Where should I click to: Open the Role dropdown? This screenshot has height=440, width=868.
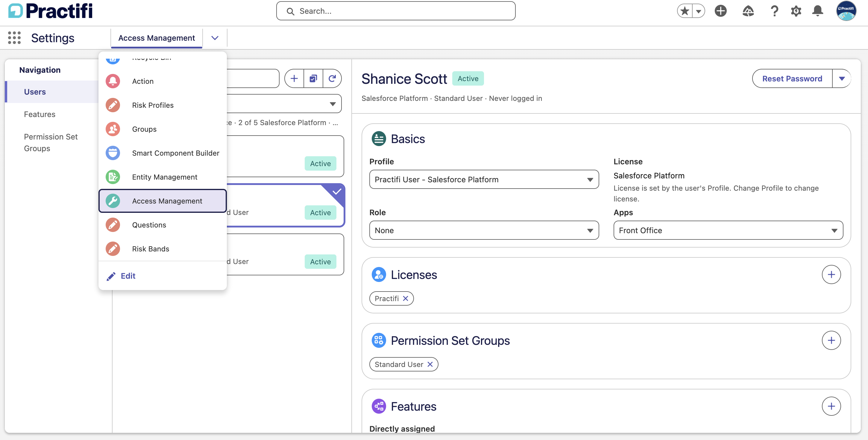[484, 230]
